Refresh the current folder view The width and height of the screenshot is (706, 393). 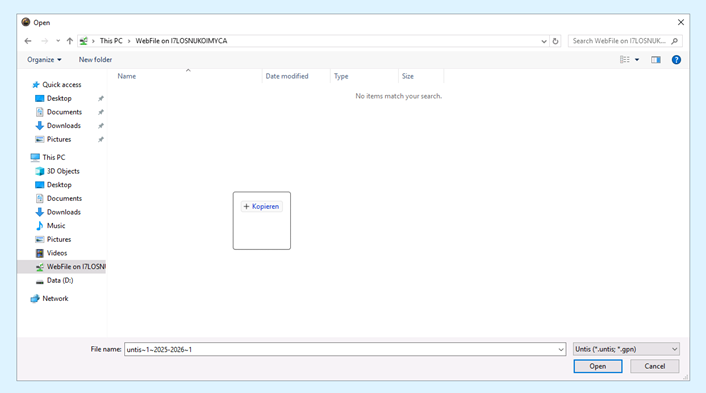click(x=555, y=41)
